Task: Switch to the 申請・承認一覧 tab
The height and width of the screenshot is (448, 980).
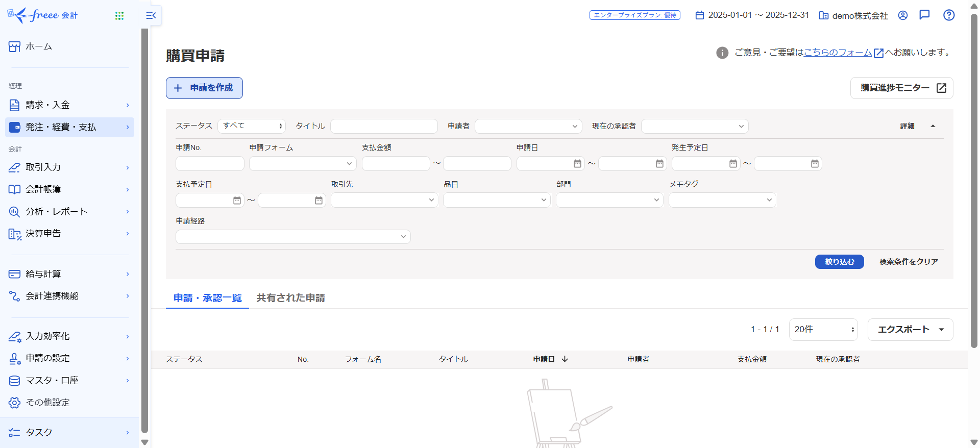Action: point(207,298)
